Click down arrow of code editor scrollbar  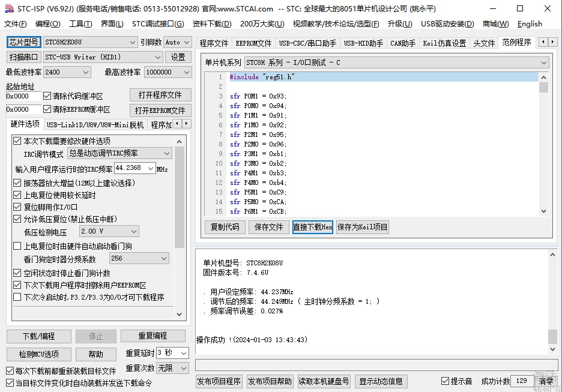tap(543, 211)
